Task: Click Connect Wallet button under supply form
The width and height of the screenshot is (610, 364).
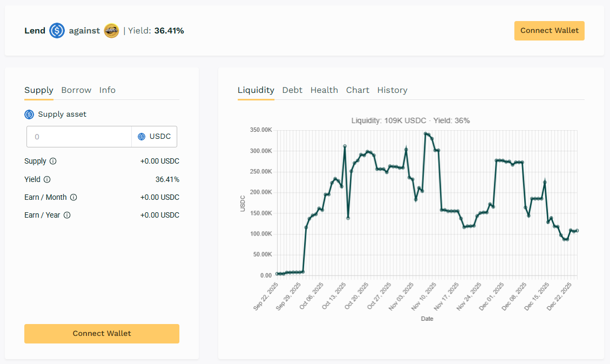Action: (102, 334)
